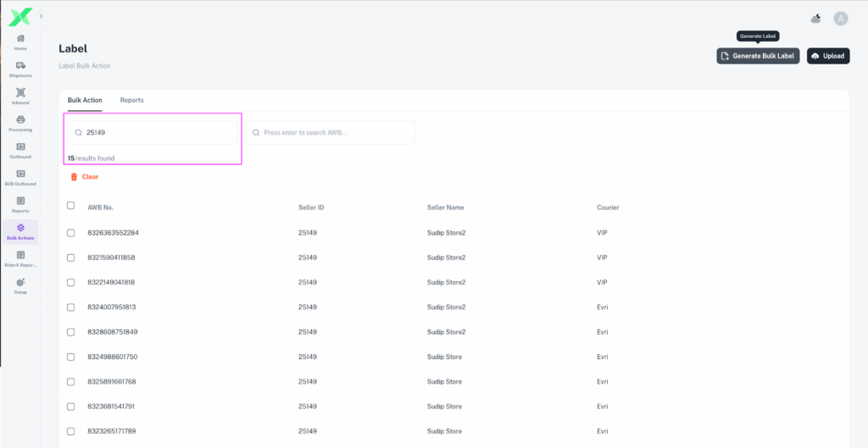868x448 pixels.
Task: Clear the search with Clear link
Action: point(85,177)
